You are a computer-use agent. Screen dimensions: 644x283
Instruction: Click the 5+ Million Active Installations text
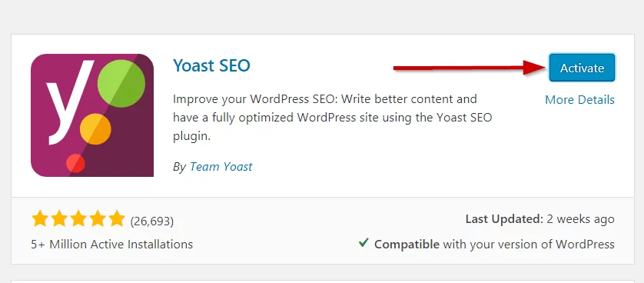coord(111,245)
